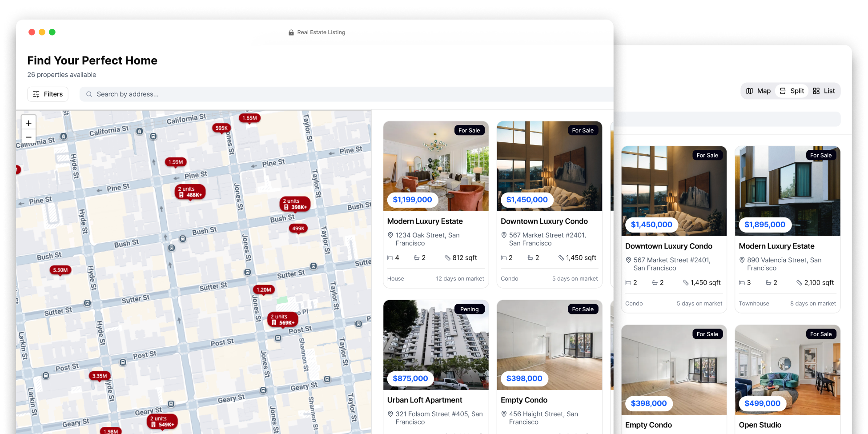Image resolution: width=868 pixels, height=434 pixels.
Task: Click the 26 properties available text
Action: point(62,75)
